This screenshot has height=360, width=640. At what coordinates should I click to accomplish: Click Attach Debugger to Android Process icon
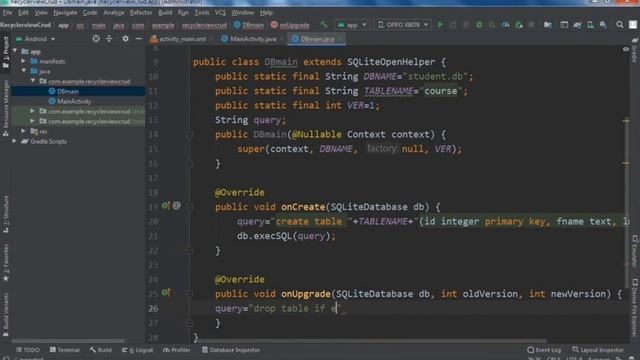pyautogui.click(x=519, y=25)
